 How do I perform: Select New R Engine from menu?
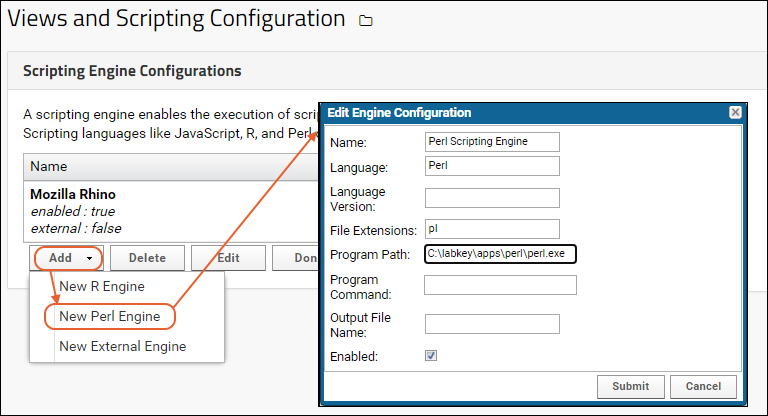point(102,287)
